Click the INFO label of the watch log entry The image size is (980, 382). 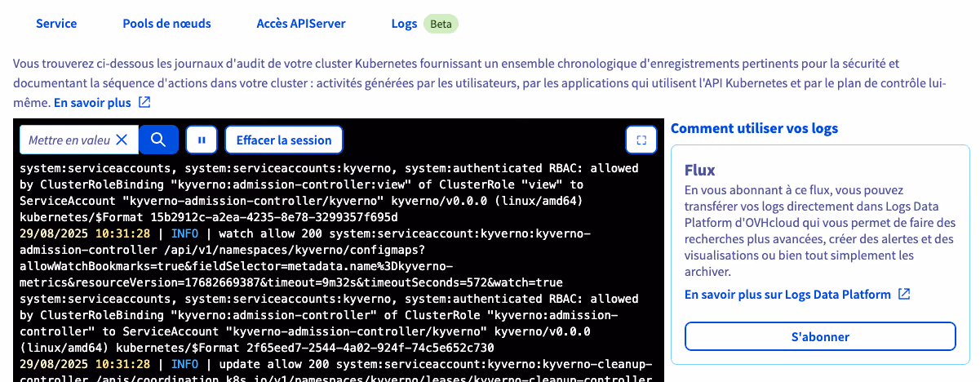pos(184,233)
